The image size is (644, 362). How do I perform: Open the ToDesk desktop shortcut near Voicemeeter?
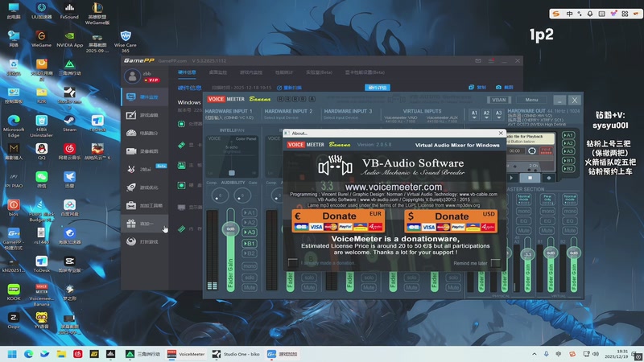pyautogui.click(x=42, y=265)
